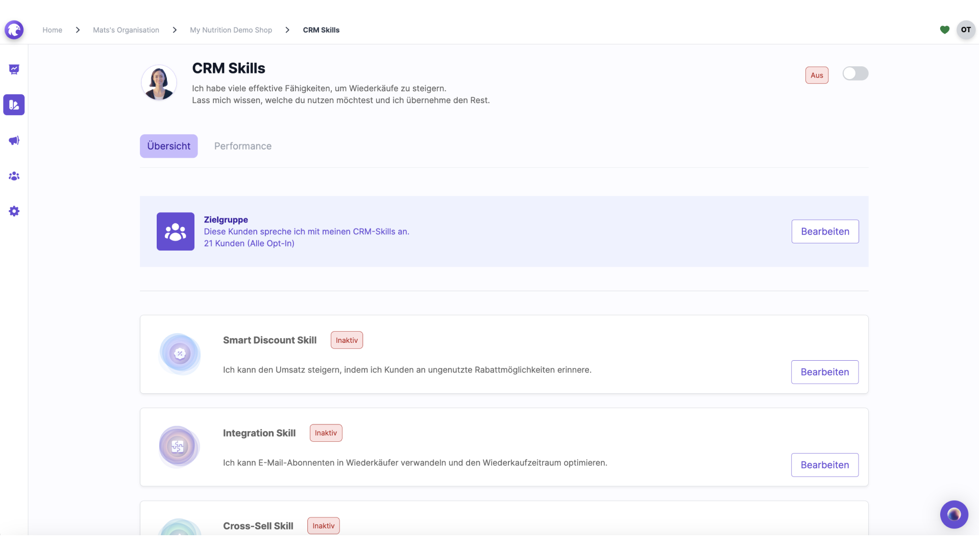Open the settings gear sidebar icon
The width and height of the screenshot is (980, 551).
(x=14, y=211)
